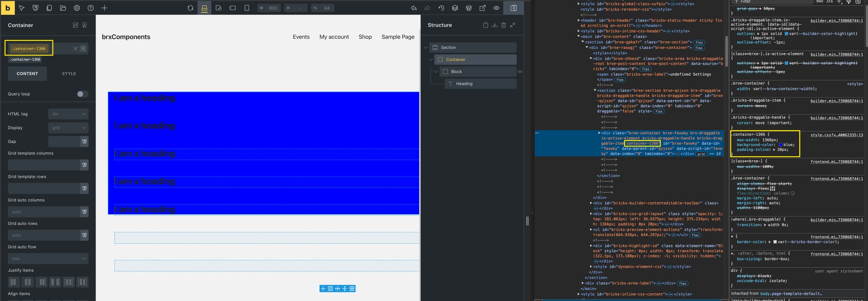Select first Justify items alignment option

pyautogui.click(x=13, y=282)
